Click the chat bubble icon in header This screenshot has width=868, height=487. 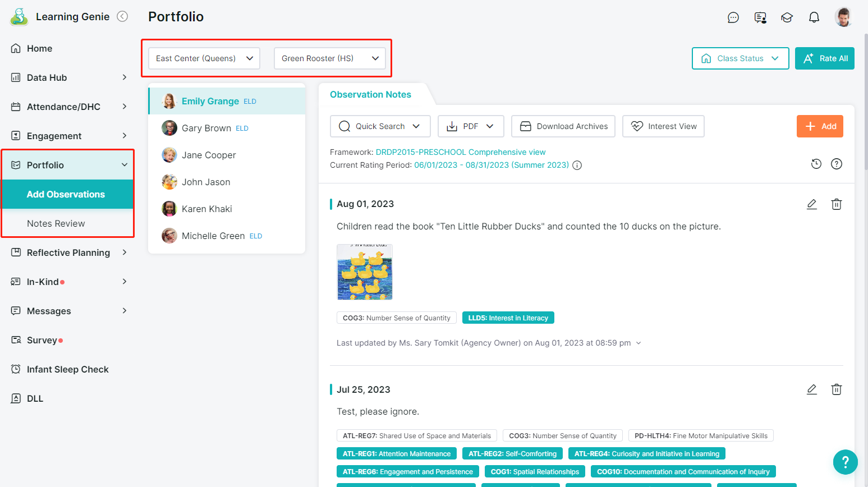(x=733, y=17)
